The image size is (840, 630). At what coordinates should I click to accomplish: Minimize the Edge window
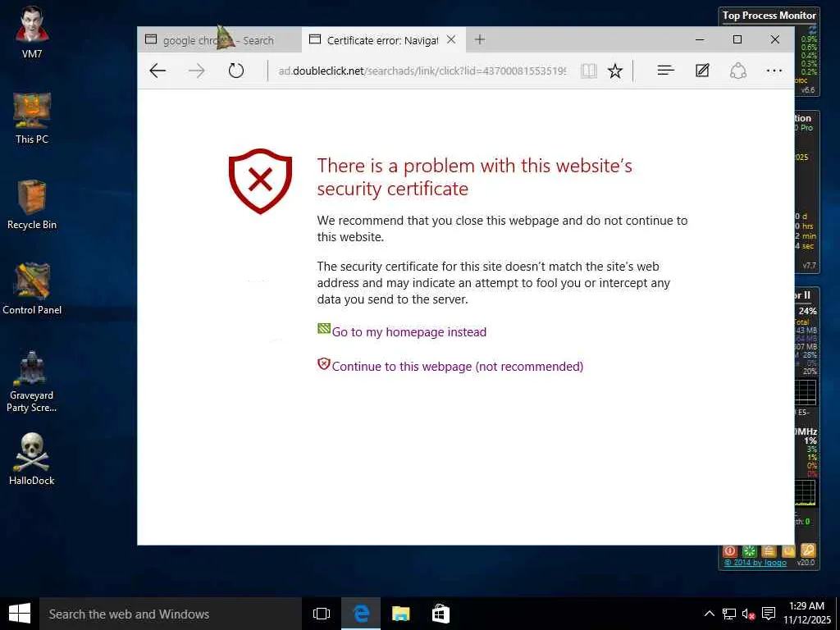coord(700,39)
